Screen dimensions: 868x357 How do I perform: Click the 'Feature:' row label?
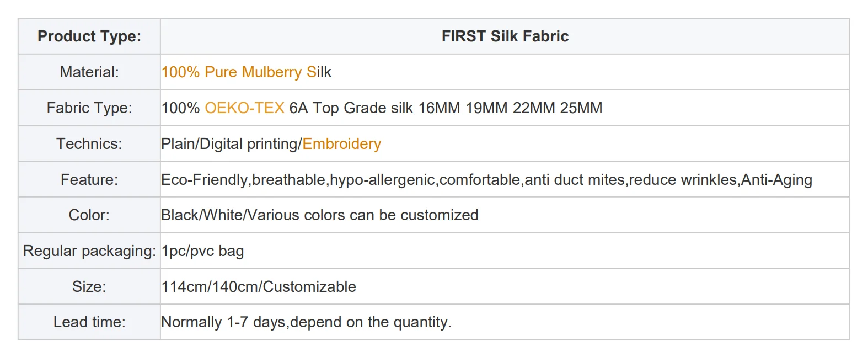pos(89,180)
